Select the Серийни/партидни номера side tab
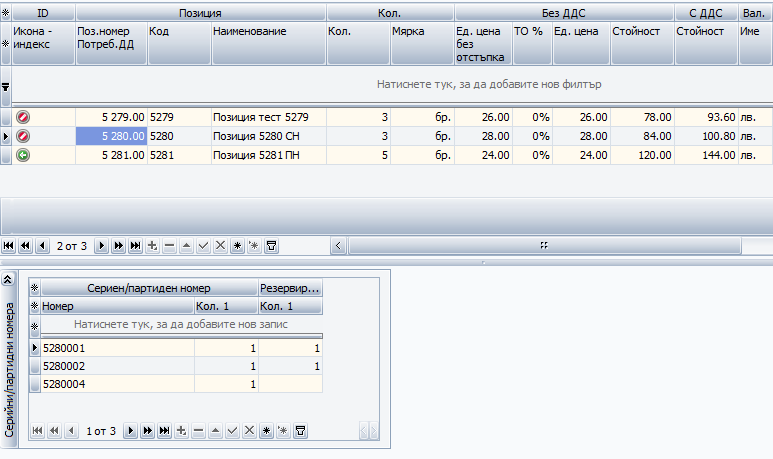773x459 pixels. click(9, 370)
